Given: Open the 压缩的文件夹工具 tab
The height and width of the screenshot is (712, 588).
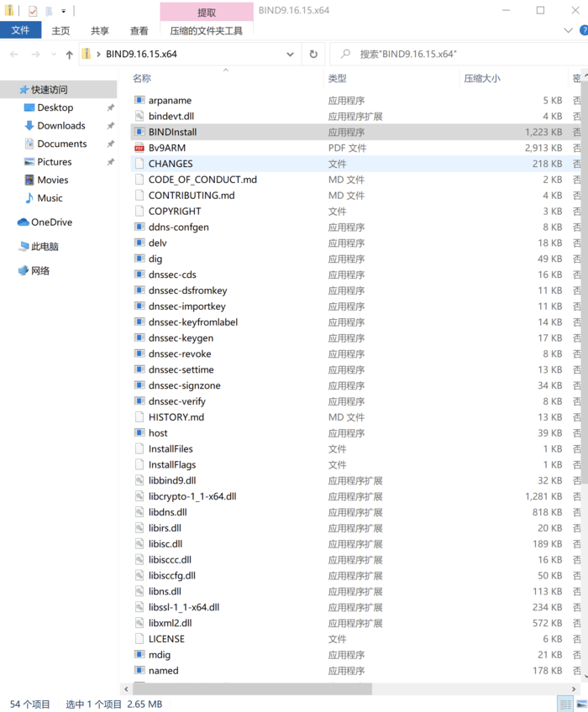Looking at the screenshot, I should point(207,31).
